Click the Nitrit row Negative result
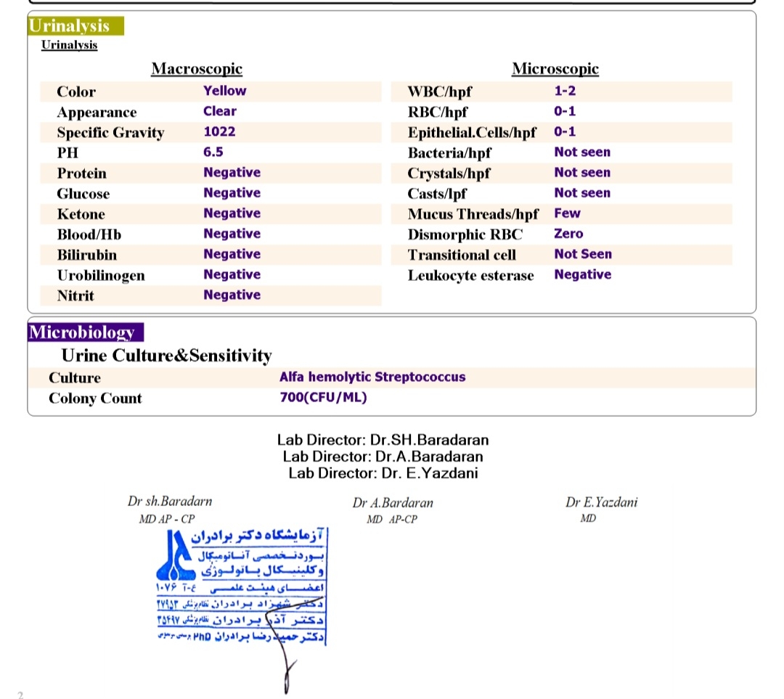784x699 pixels. tap(232, 295)
